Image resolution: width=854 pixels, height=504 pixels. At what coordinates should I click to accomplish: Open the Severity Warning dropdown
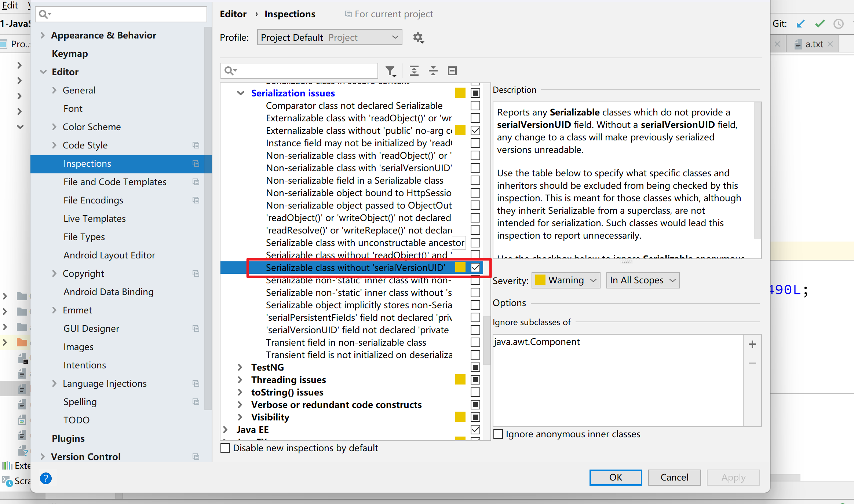pos(566,280)
